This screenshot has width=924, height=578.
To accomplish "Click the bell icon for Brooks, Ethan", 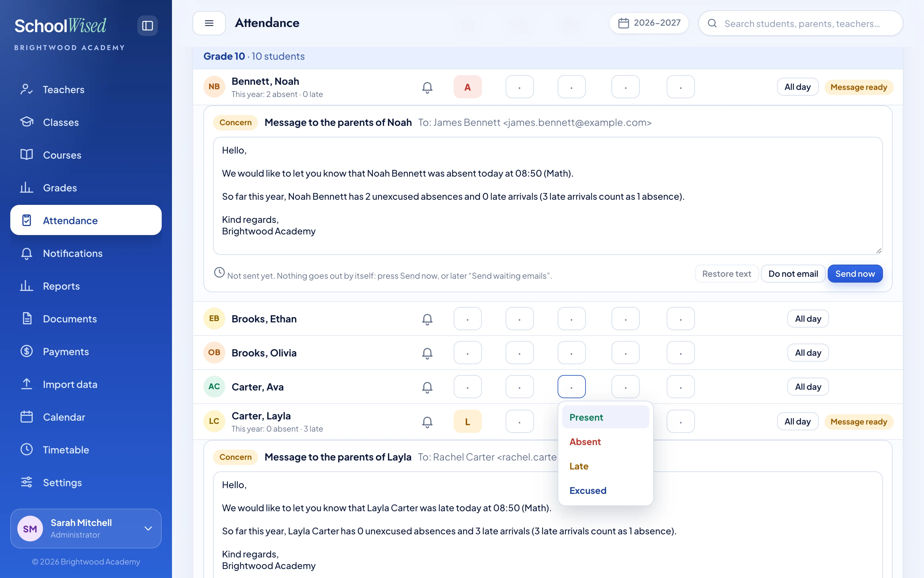I will tap(427, 319).
